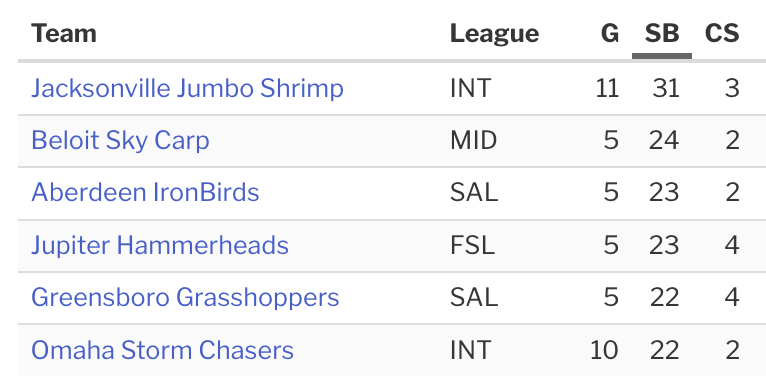This screenshot has height=376, width=766.
Task: Sort the table by the G column
Action: (x=610, y=34)
